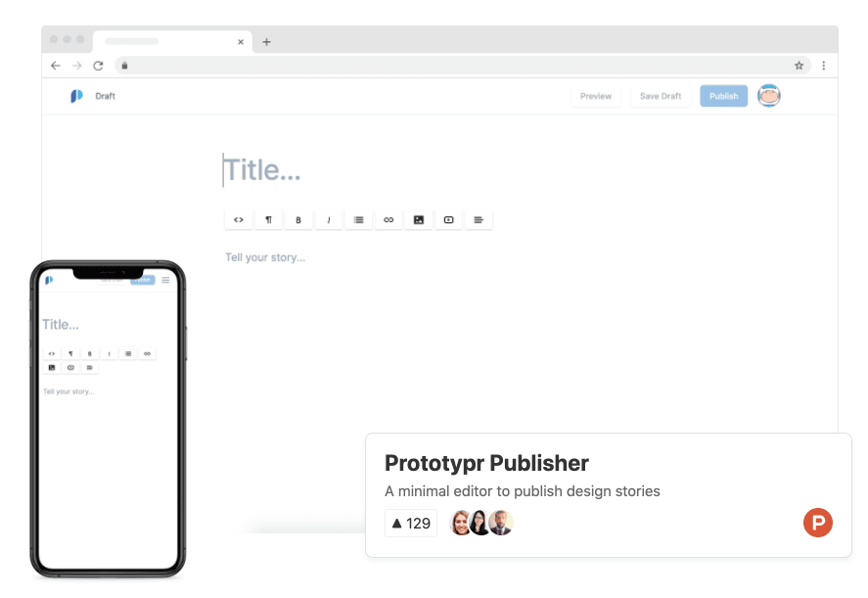
Task: Insert a link using desktop toolbar icon
Action: 388,220
